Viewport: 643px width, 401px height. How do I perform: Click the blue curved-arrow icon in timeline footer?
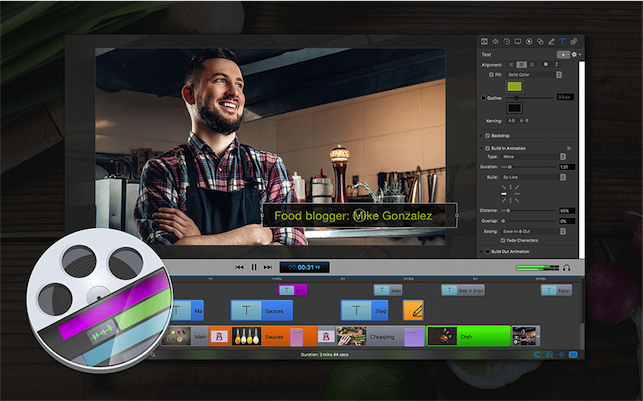pos(537,354)
